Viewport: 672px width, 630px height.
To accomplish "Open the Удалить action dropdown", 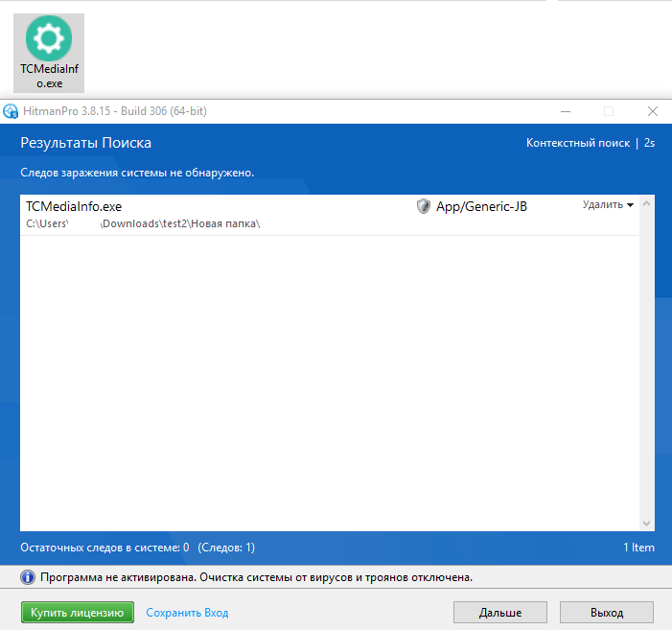I will (x=608, y=205).
